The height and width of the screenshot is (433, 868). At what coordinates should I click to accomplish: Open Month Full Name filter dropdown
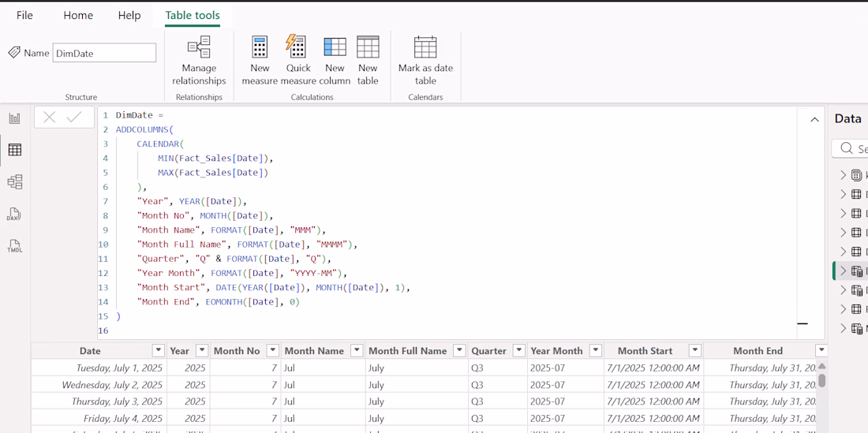(459, 351)
